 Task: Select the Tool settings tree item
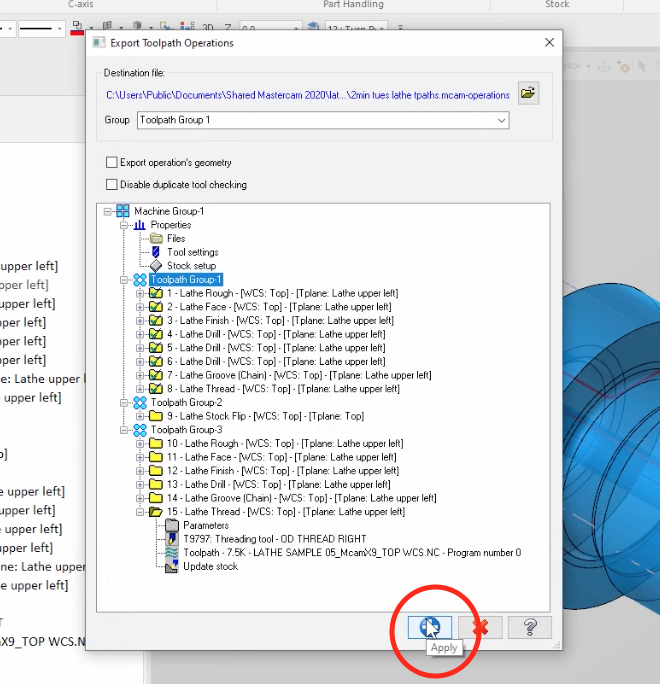pyautogui.click(x=192, y=252)
